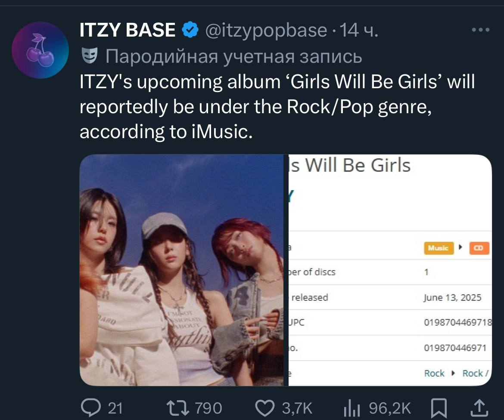Click the Пародийная учетная запись label
Viewport: 504px width, 420px height.
tap(233, 56)
